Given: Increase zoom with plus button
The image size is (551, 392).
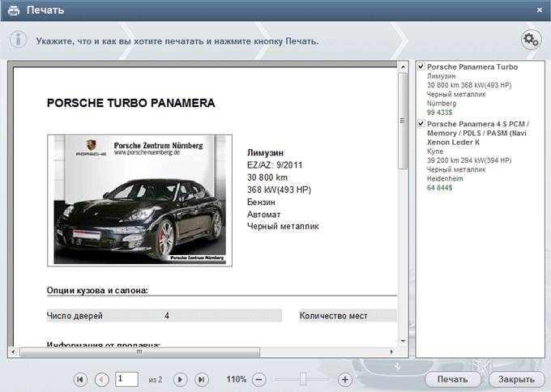Looking at the screenshot, I should click(344, 379).
